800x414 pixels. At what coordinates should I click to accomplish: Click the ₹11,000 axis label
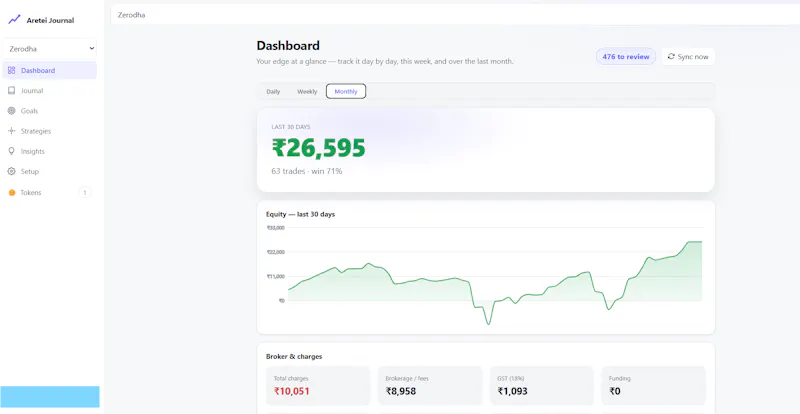click(276, 276)
